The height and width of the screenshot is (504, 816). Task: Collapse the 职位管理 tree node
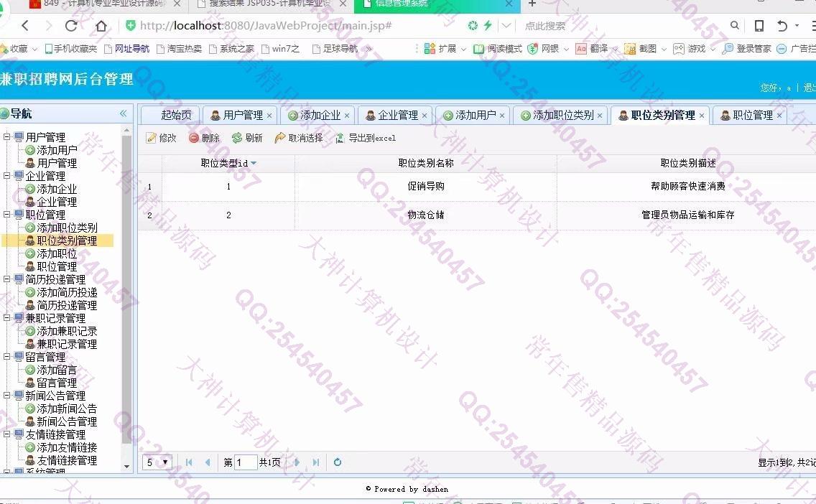tap(6, 214)
